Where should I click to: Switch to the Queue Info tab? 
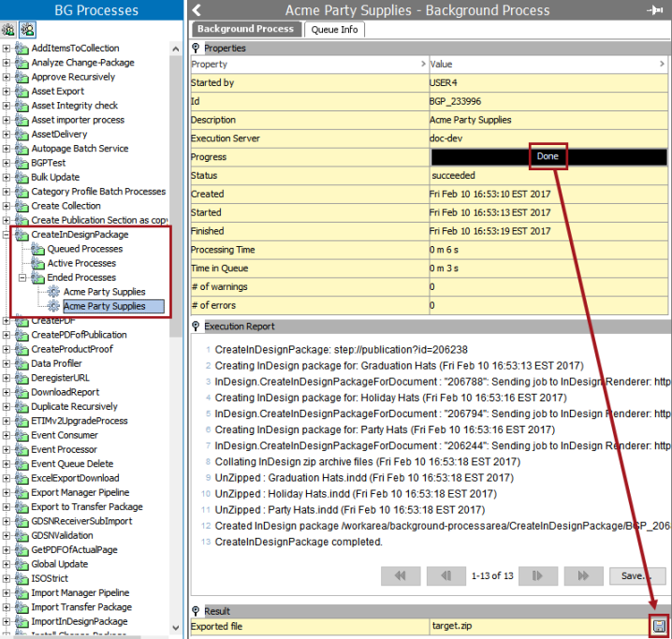point(334,29)
